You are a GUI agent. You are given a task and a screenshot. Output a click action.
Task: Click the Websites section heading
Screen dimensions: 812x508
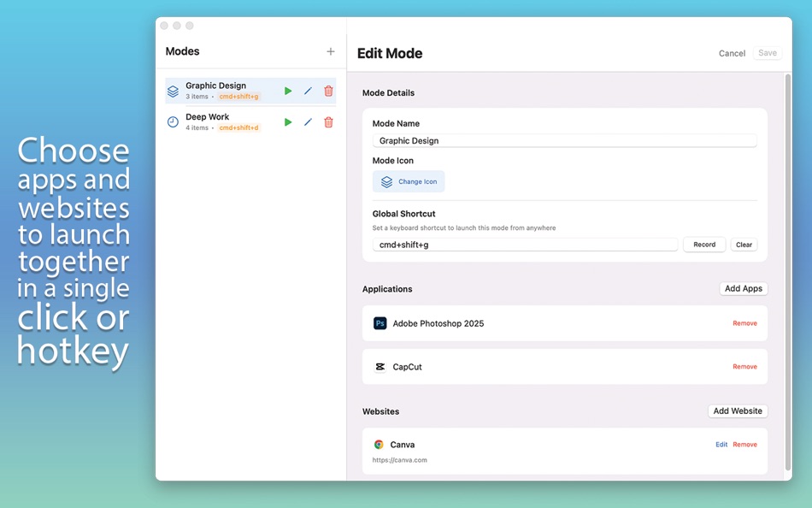[380, 411]
